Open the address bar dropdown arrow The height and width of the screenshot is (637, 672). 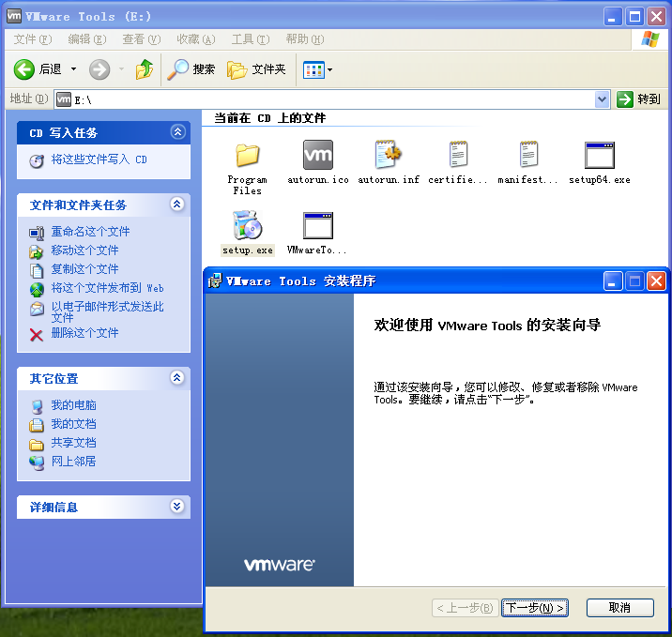603,99
